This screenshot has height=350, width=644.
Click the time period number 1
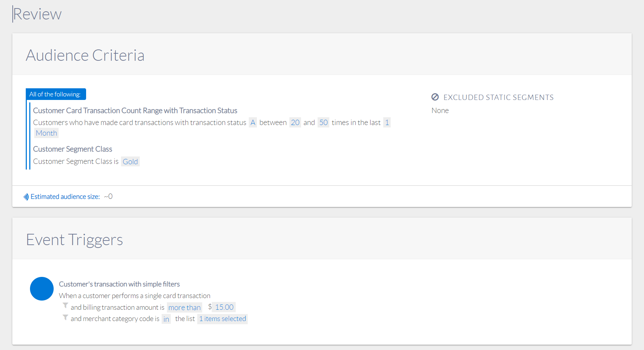(387, 123)
